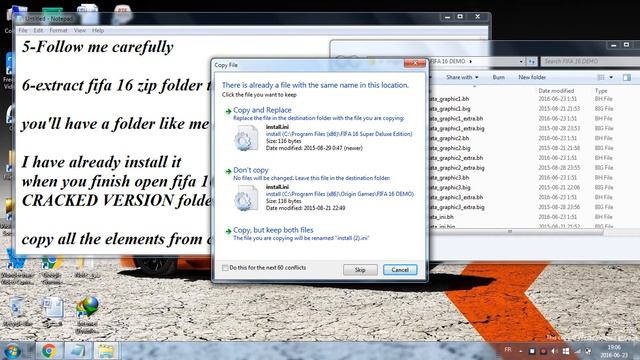
Task: Maximize the Notepad window
Action: point(460,17)
